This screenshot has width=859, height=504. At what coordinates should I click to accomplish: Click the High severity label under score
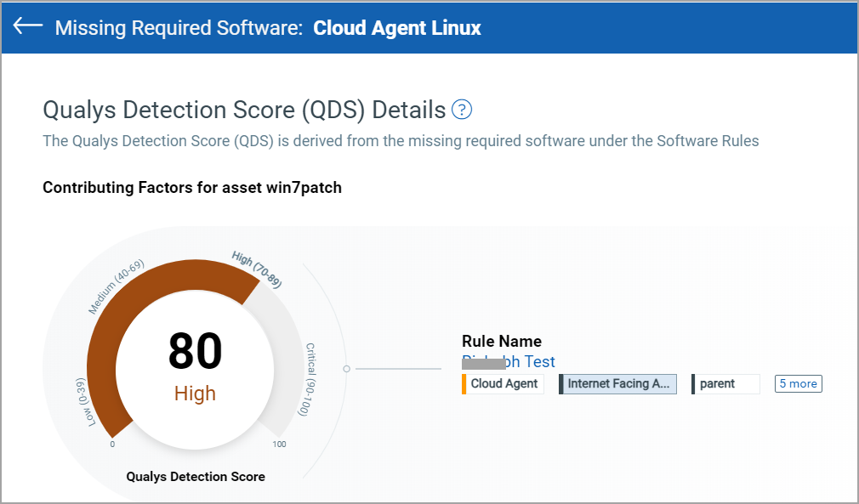[195, 394]
